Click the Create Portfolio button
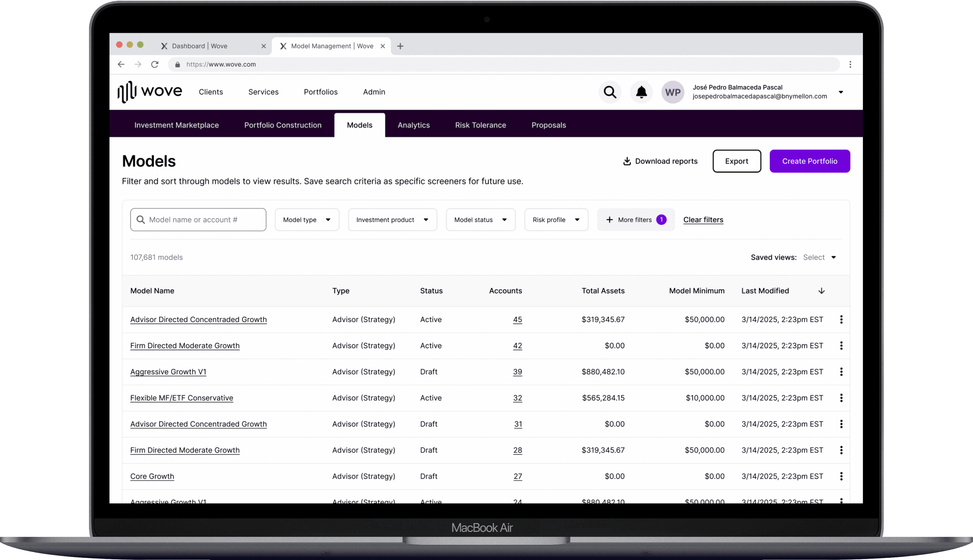The width and height of the screenshot is (973, 560). (809, 161)
